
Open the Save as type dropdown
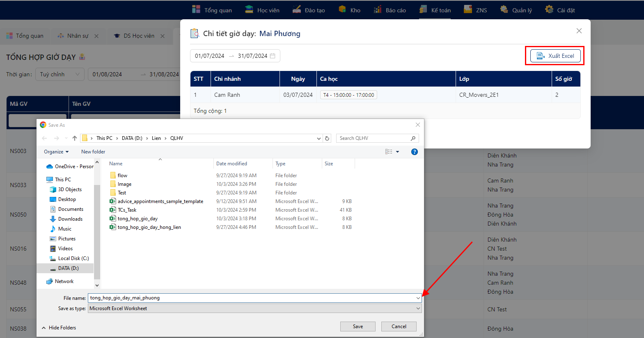(255, 308)
